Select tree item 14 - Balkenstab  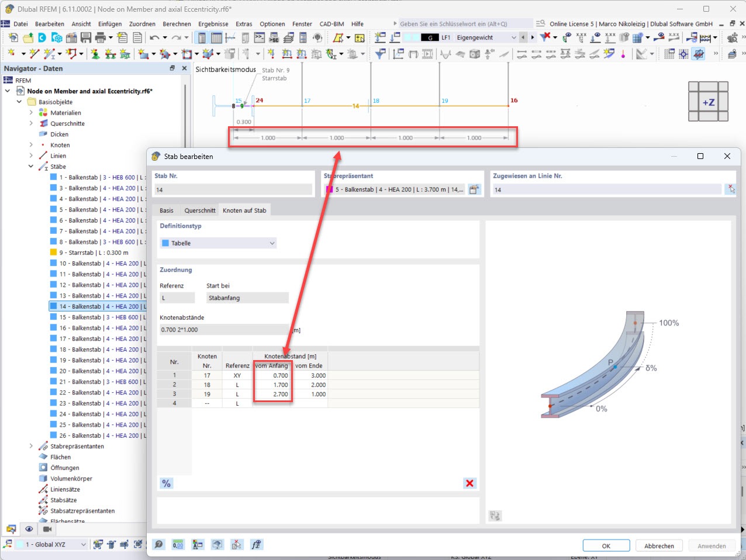(98, 306)
